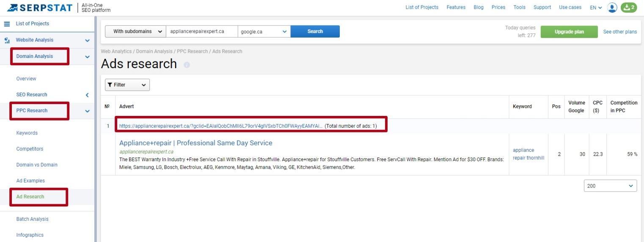Select List of Projects in the sidebar
The image size is (644, 242).
[32, 24]
